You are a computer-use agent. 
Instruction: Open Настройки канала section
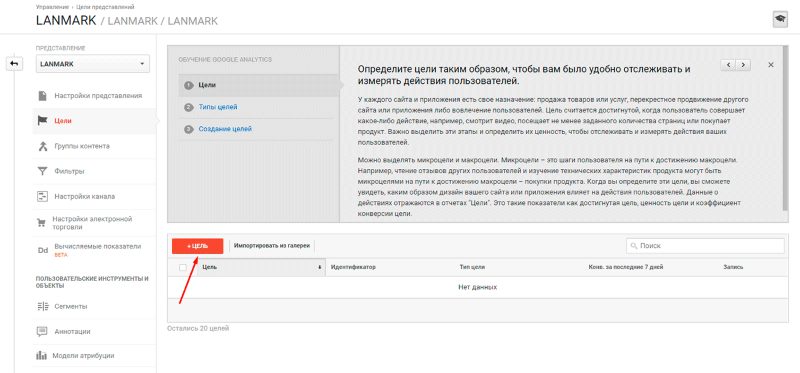coord(84,196)
